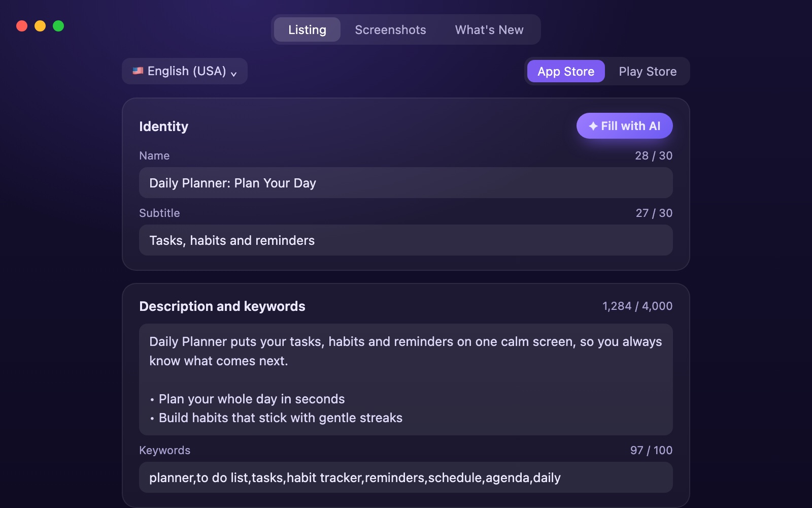This screenshot has width=812, height=508.
Task: Select the App Store option
Action: 566,71
